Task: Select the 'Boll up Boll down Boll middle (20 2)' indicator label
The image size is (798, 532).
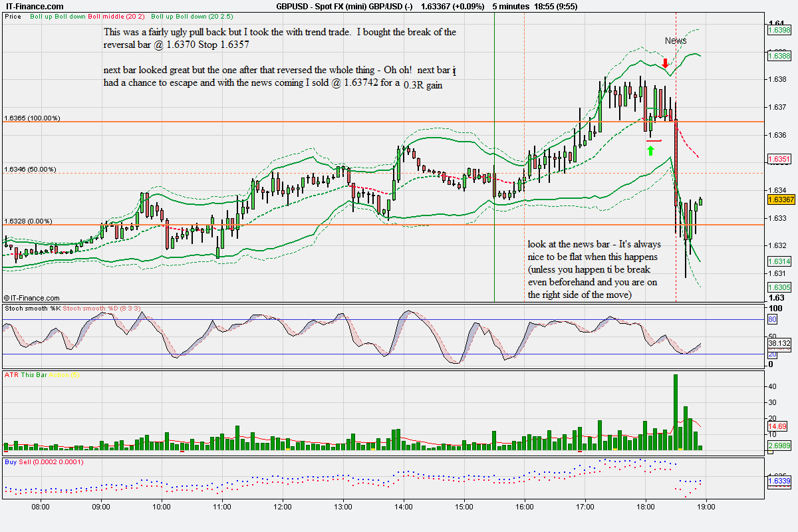Action: coord(88,16)
